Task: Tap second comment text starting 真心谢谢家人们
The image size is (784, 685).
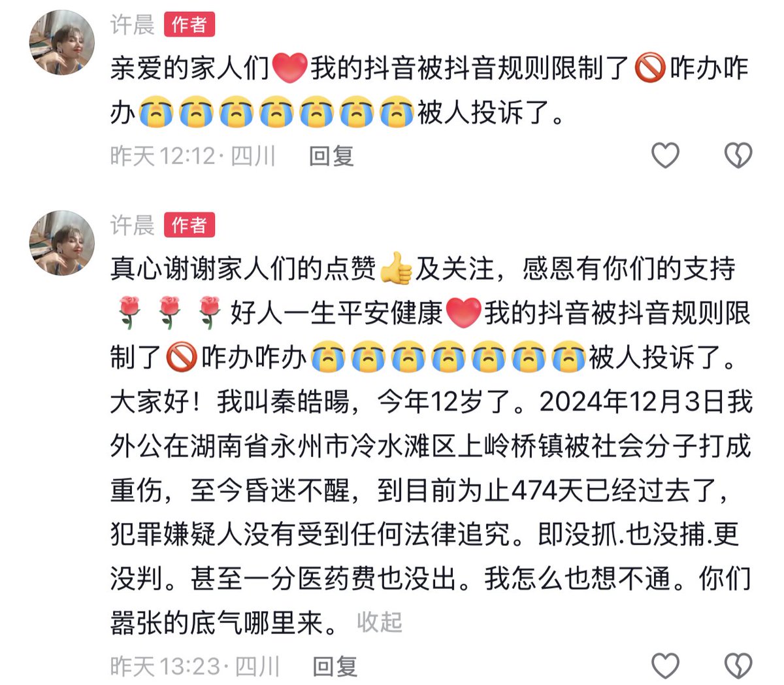Action: pos(431,446)
